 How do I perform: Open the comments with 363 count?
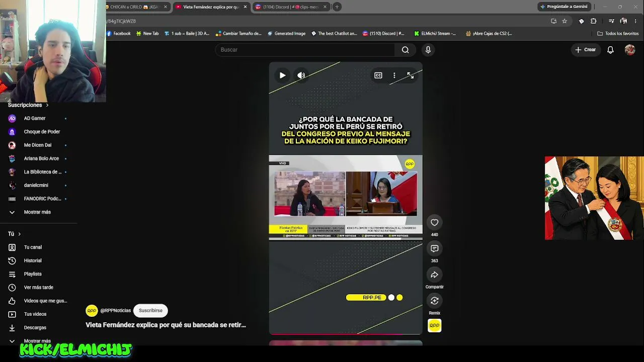pos(434,248)
